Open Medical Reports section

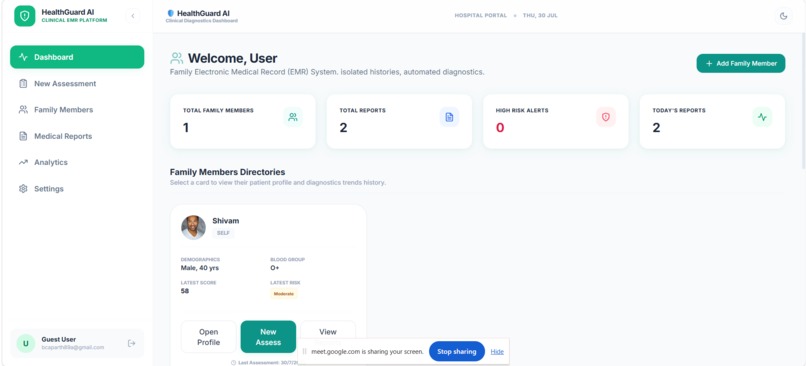pyautogui.click(x=77, y=136)
